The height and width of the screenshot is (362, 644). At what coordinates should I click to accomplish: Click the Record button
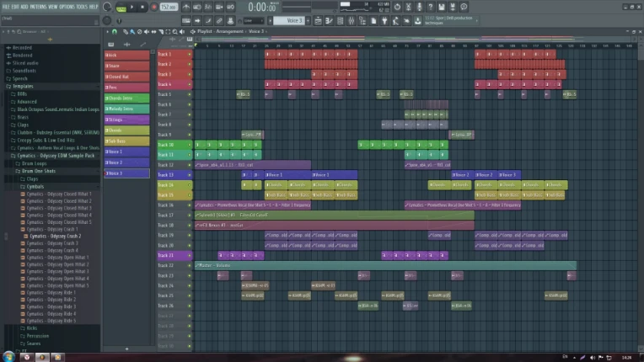tap(154, 7)
